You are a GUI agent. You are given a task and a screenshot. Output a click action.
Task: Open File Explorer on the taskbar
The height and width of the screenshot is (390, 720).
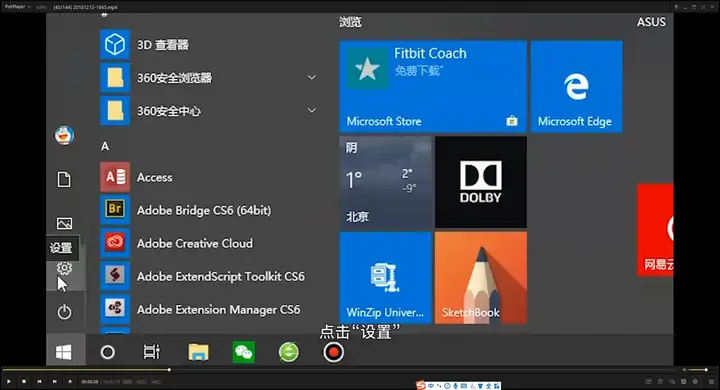point(198,352)
